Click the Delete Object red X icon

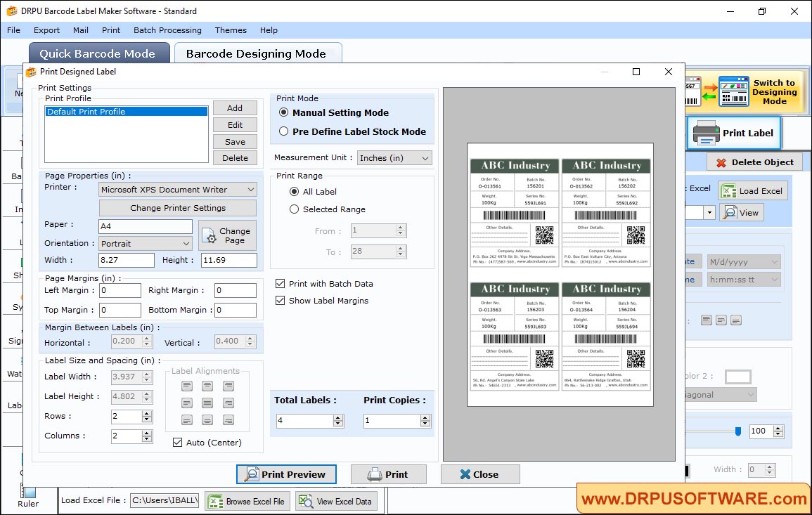pos(721,162)
